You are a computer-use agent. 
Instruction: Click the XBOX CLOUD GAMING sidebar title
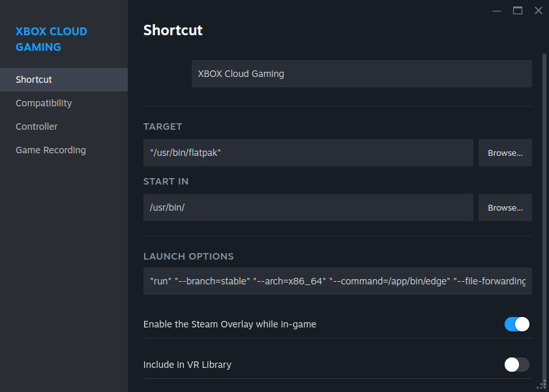click(51, 39)
